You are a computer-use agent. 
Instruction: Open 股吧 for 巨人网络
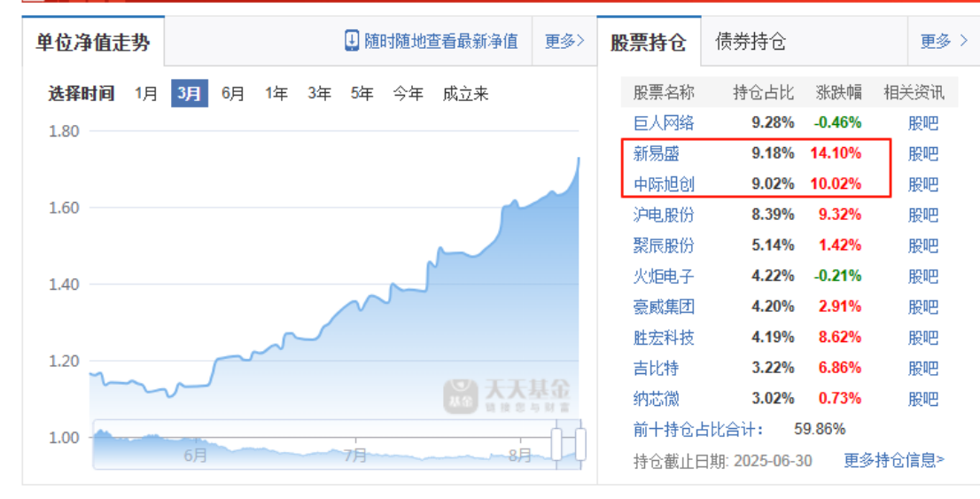pos(923,123)
